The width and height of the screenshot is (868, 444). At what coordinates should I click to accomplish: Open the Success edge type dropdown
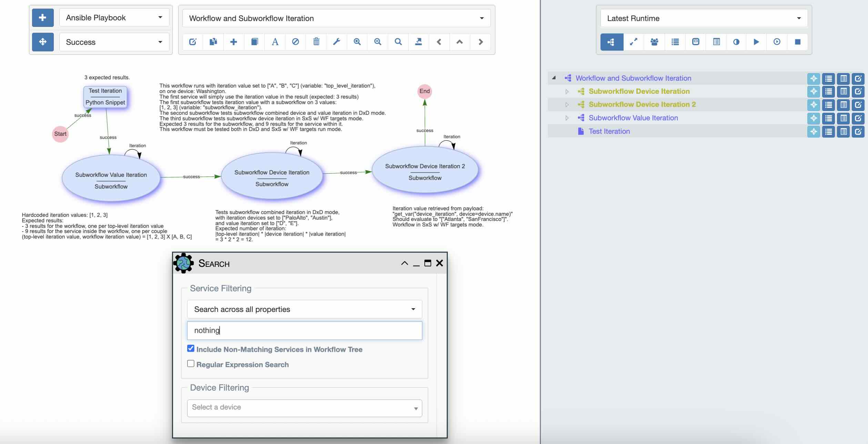(x=114, y=42)
